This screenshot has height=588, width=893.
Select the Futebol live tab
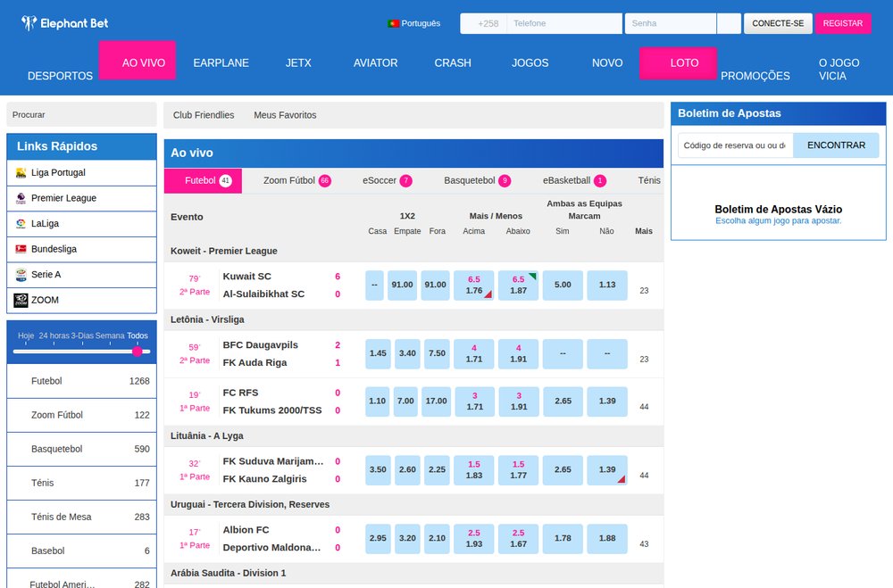pos(204,180)
